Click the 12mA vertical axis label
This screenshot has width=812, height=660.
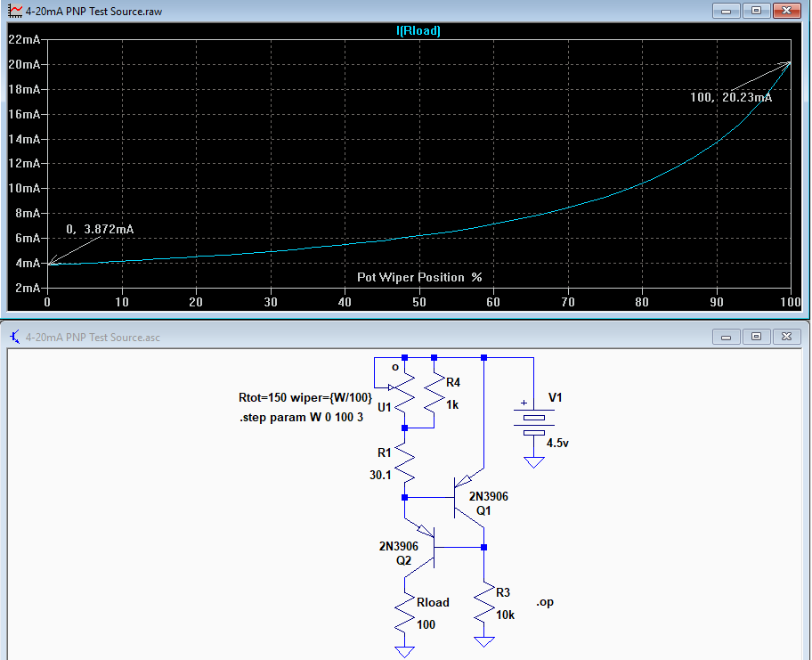tap(24, 163)
